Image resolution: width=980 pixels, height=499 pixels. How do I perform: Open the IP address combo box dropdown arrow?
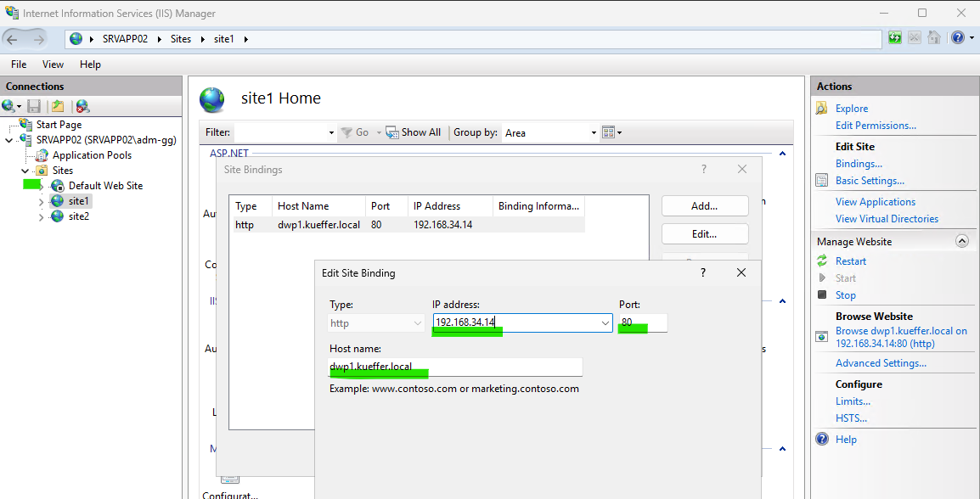point(605,322)
